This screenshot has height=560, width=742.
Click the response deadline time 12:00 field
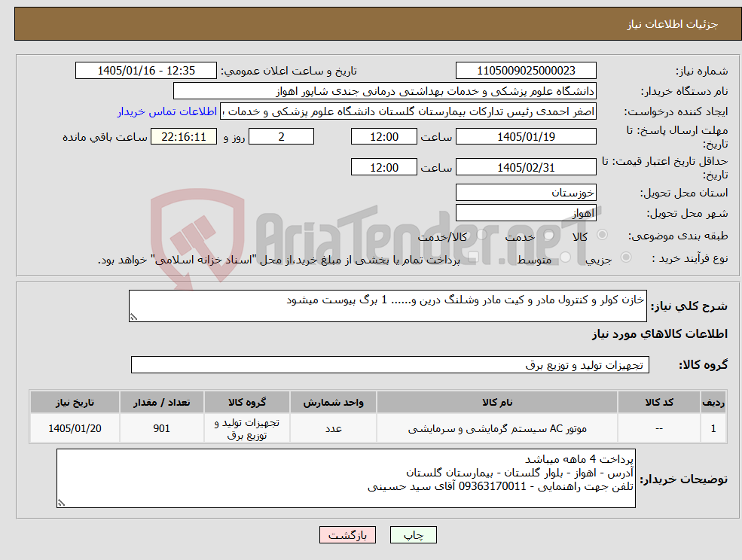click(383, 137)
